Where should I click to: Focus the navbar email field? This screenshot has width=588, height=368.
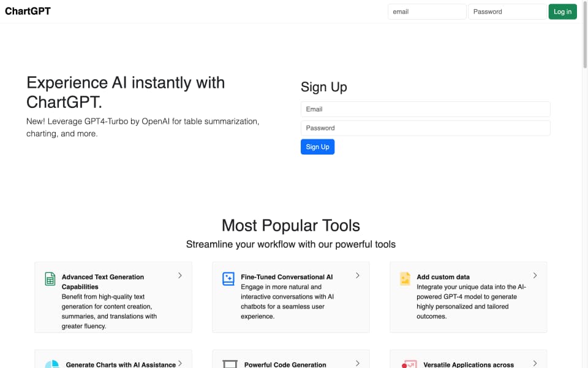point(427,12)
